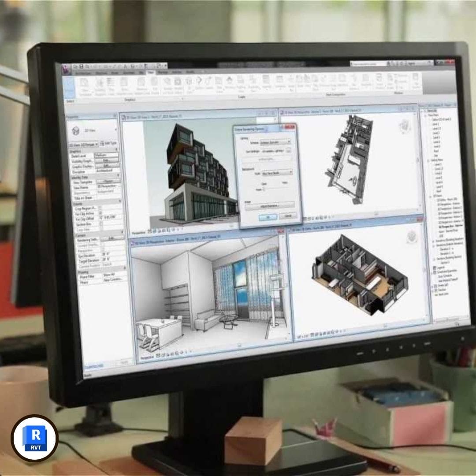476x476 pixels.
Task: Open Edit Type beside the view selector
Action: [x=108, y=143]
